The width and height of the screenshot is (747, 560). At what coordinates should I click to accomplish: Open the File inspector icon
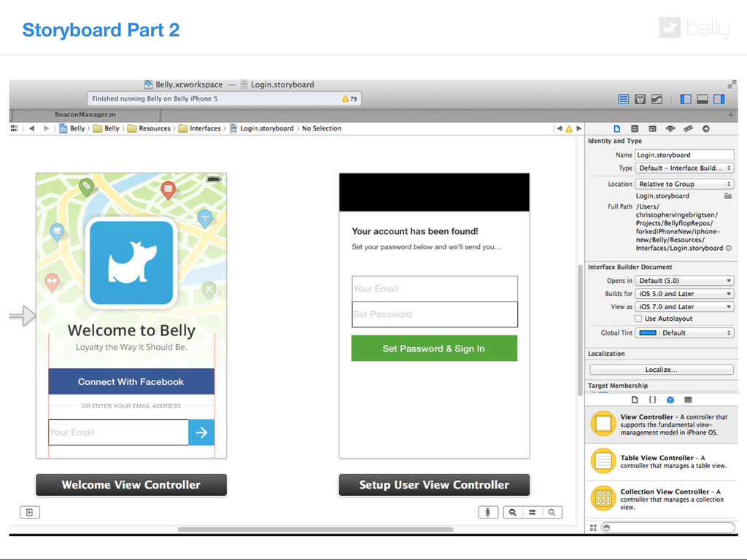tap(617, 128)
